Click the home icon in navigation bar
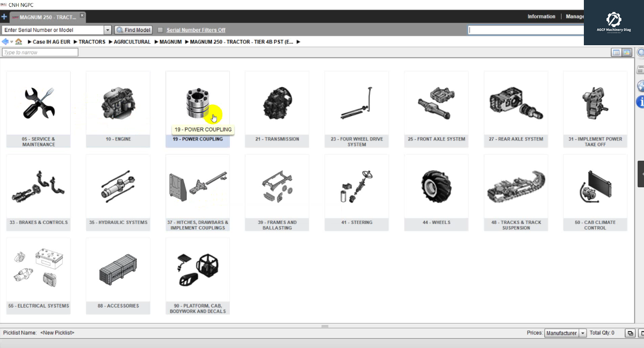 pyautogui.click(x=19, y=42)
